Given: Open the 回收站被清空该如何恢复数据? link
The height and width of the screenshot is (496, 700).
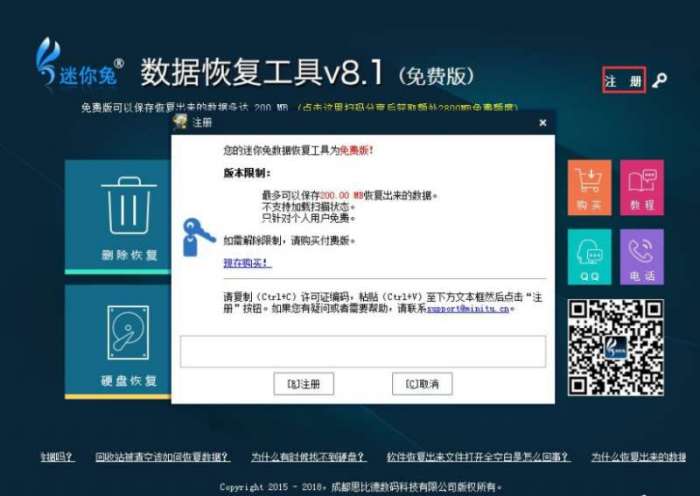Looking at the screenshot, I should pos(162,457).
